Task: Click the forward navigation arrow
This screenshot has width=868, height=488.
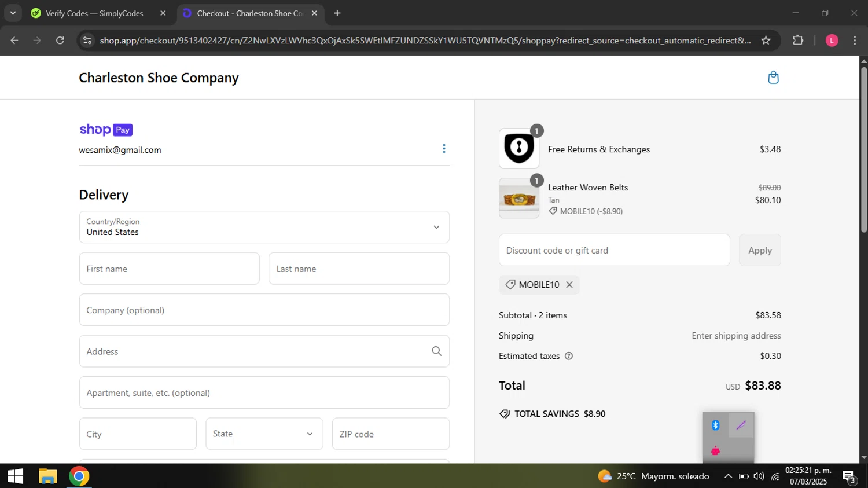Action: (x=37, y=41)
